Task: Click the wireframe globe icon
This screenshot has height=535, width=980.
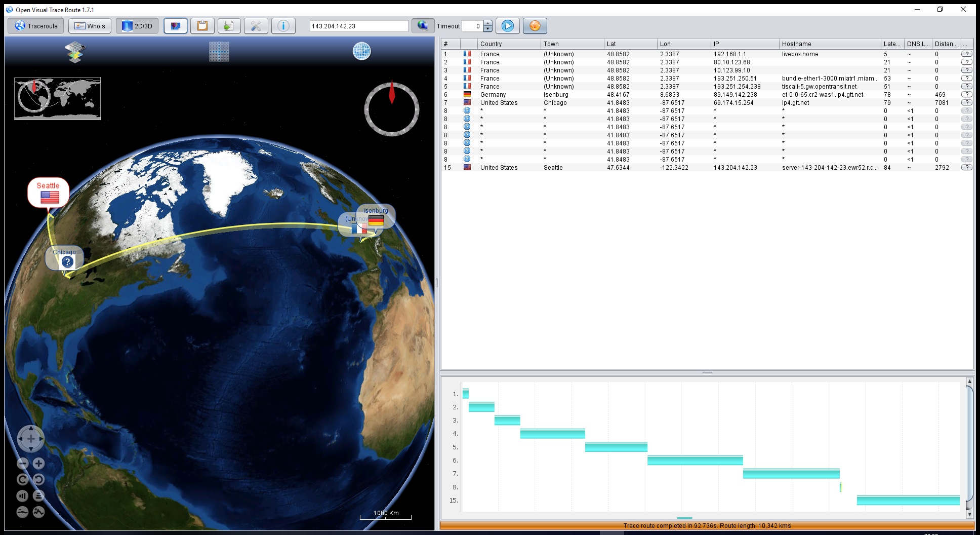Action: point(361,51)
